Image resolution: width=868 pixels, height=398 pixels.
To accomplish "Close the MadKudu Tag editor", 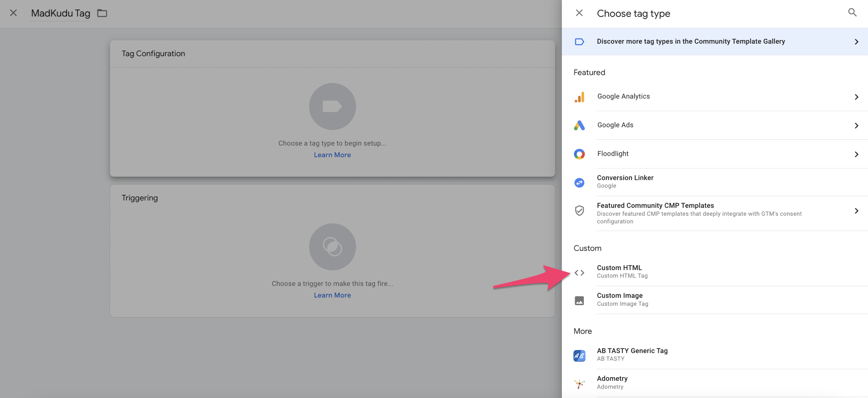I will pyautogui.click(x=13, y=13).
